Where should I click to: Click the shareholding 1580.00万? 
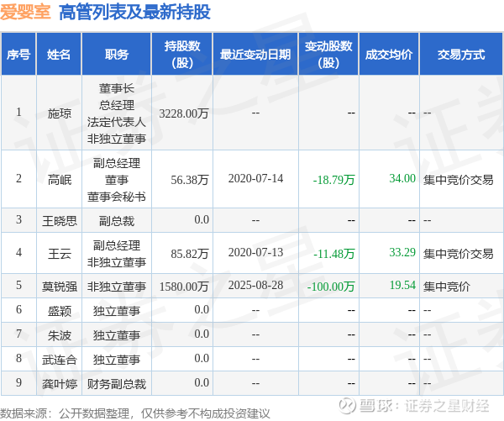(x=184, y=287)
